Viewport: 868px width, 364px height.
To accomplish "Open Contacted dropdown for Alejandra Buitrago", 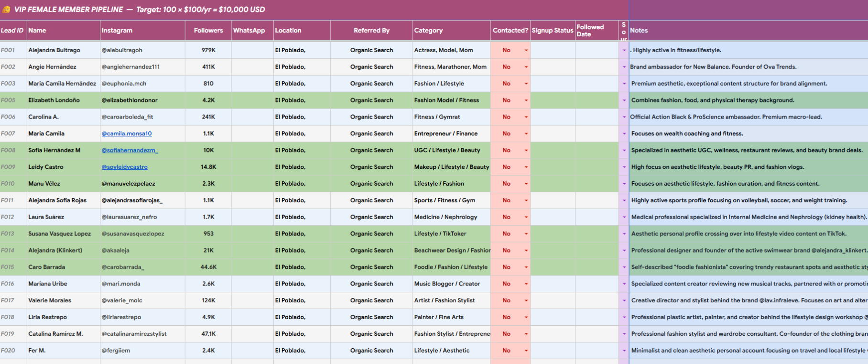I will (526, 50).
